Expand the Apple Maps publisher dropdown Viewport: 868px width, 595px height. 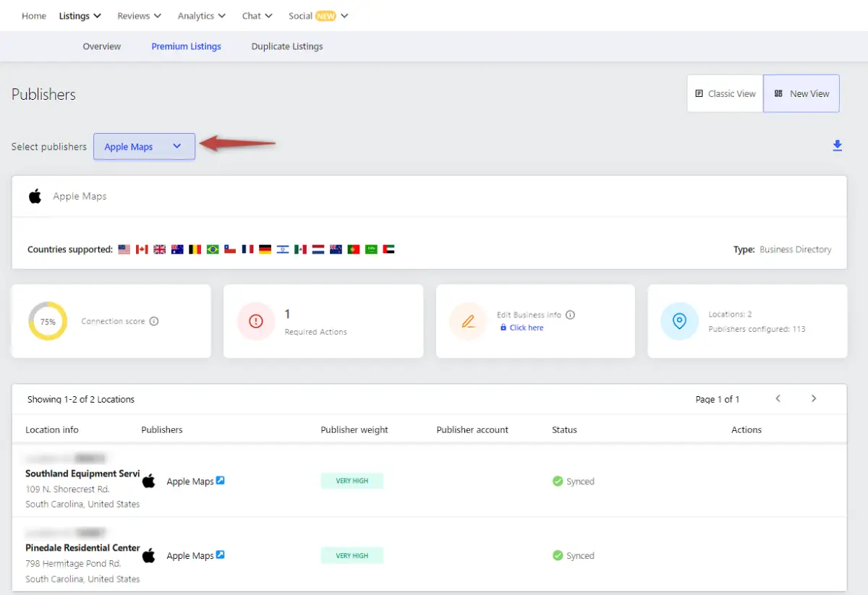(144, 147)
